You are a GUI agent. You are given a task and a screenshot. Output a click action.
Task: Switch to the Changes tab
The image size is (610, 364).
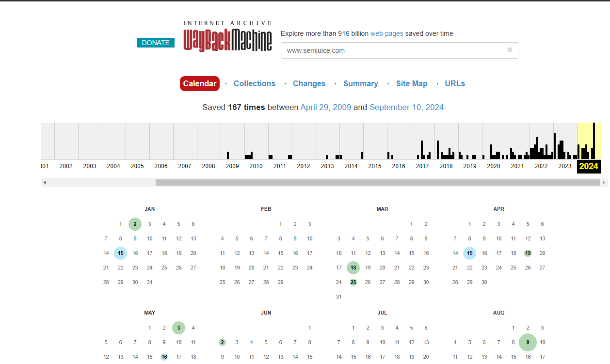309,83
